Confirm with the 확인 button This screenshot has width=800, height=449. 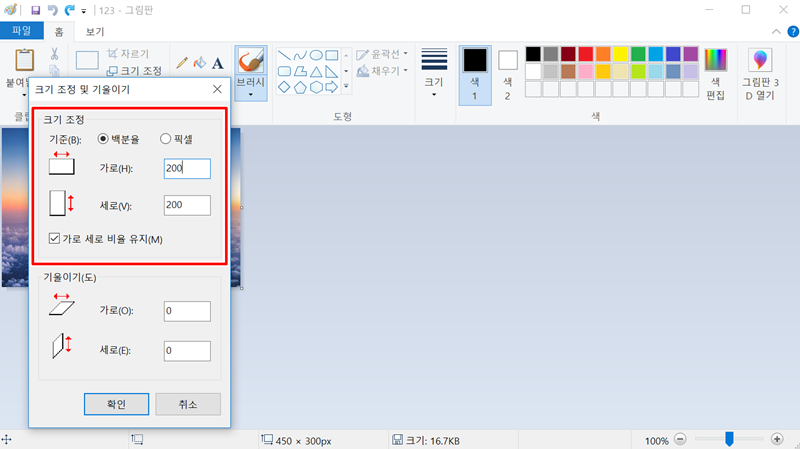pyautogui.click(x=116, y=404)
